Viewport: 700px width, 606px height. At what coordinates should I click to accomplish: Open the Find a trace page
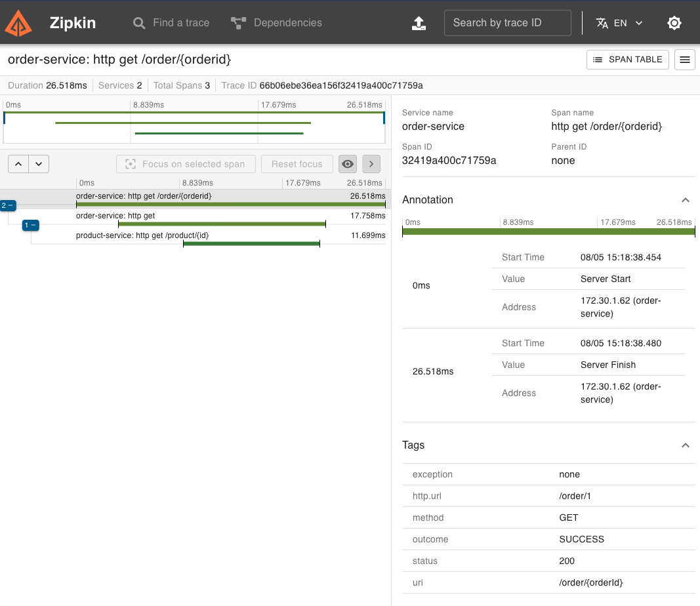click(171, 23)
